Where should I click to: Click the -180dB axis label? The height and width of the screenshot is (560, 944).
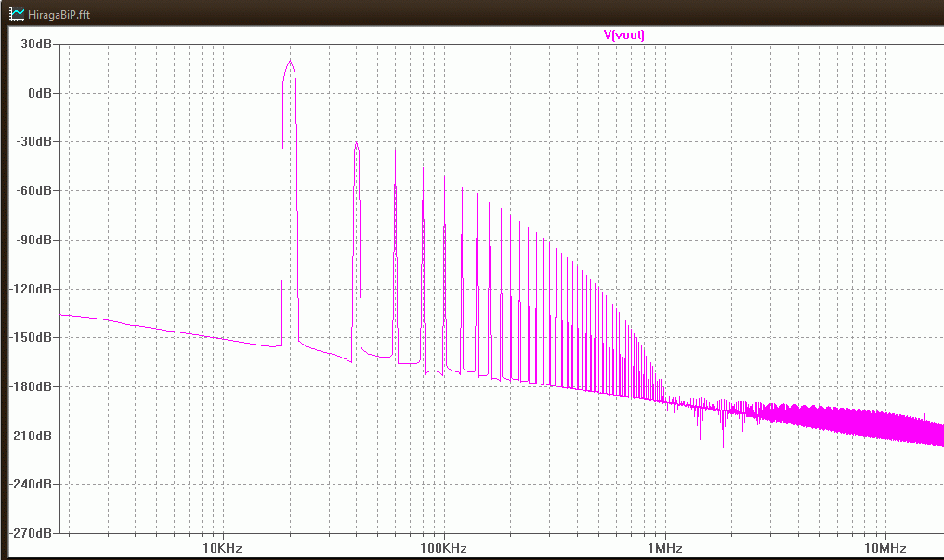tap(32, 386)
